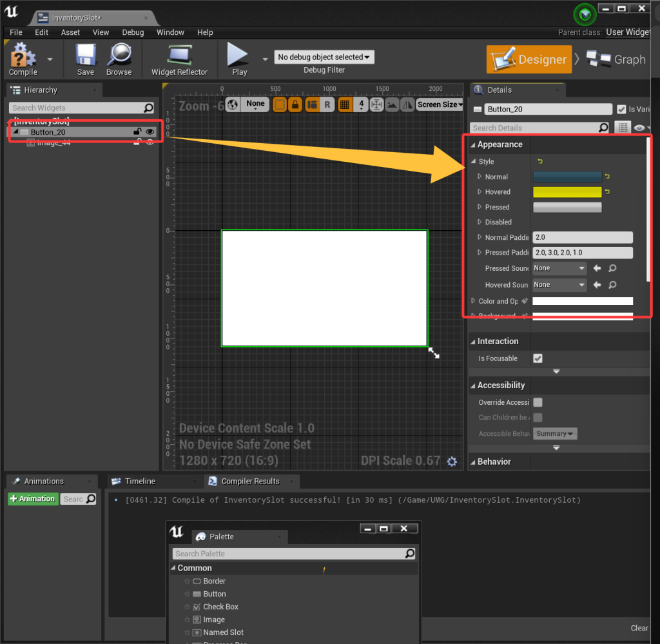Viewport: 660px width, 644px height.
Task: Toggle the respect locks padlock button
Action: pyautogui.click(x=295, y=105)
